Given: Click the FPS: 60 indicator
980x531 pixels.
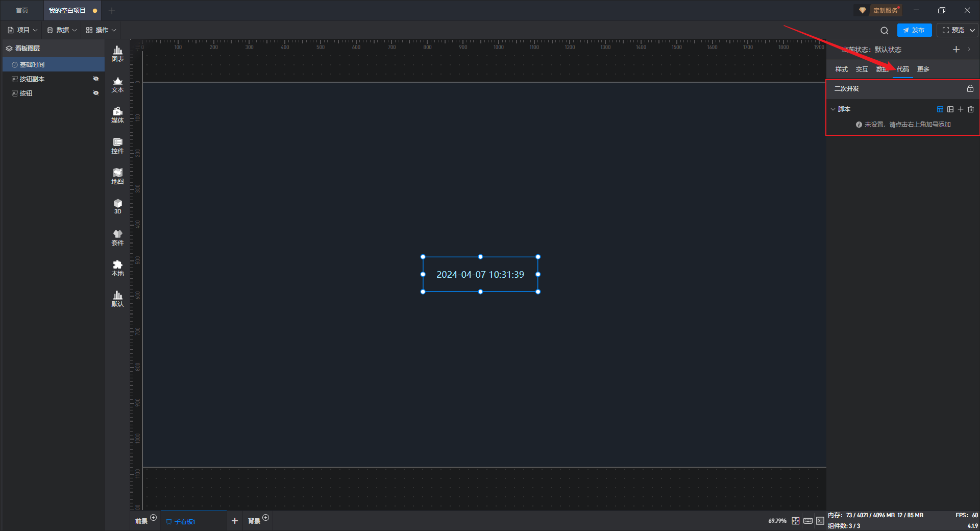Looking at the screenshot, I should tap(967, 515).
